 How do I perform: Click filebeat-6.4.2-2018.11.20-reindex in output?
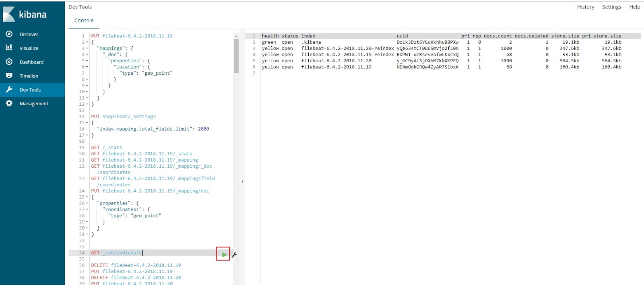[x=347, y=48]
